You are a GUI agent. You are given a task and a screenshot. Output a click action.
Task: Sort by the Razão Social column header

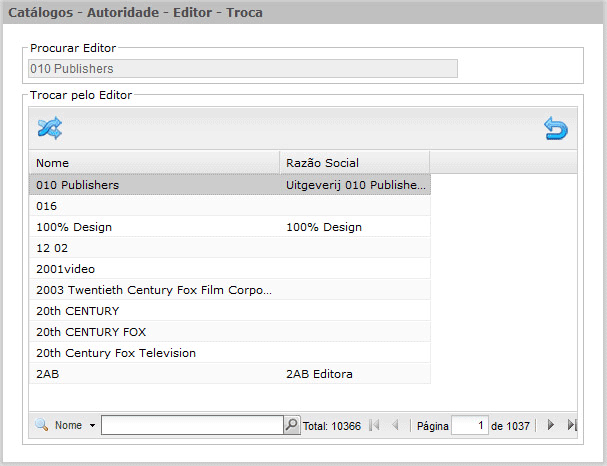click(x=354, y=163)
